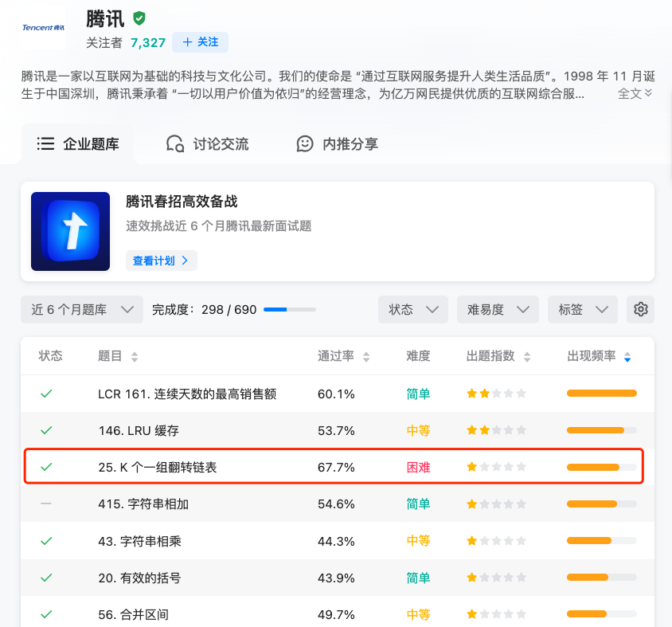Open the 企业题库 tab
This screenshot has height=627, width=672.
77,143
